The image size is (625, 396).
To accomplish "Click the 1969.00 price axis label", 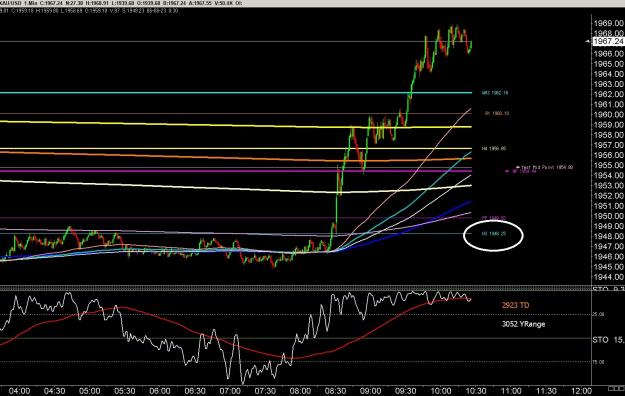I will tap(609, 23).
